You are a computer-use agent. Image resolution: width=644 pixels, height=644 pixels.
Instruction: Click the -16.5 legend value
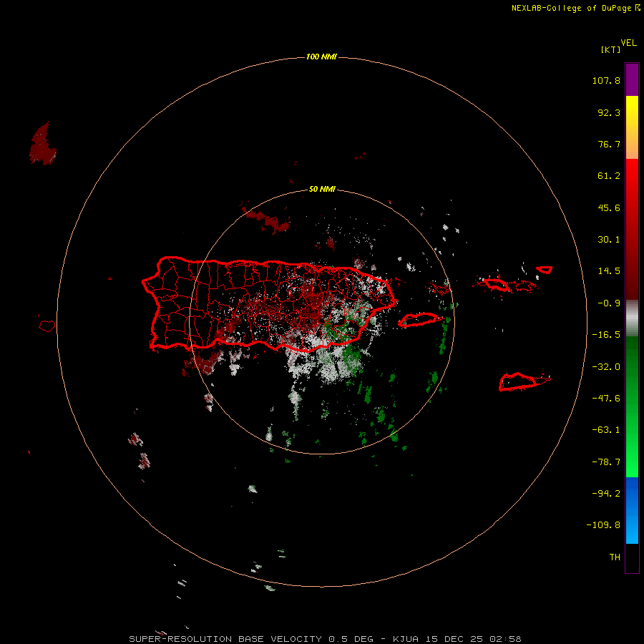point(606,335)
